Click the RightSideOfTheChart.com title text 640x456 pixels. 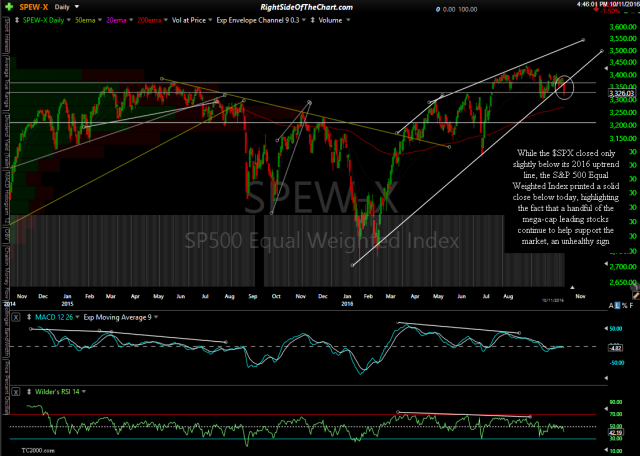coord(306,7)
